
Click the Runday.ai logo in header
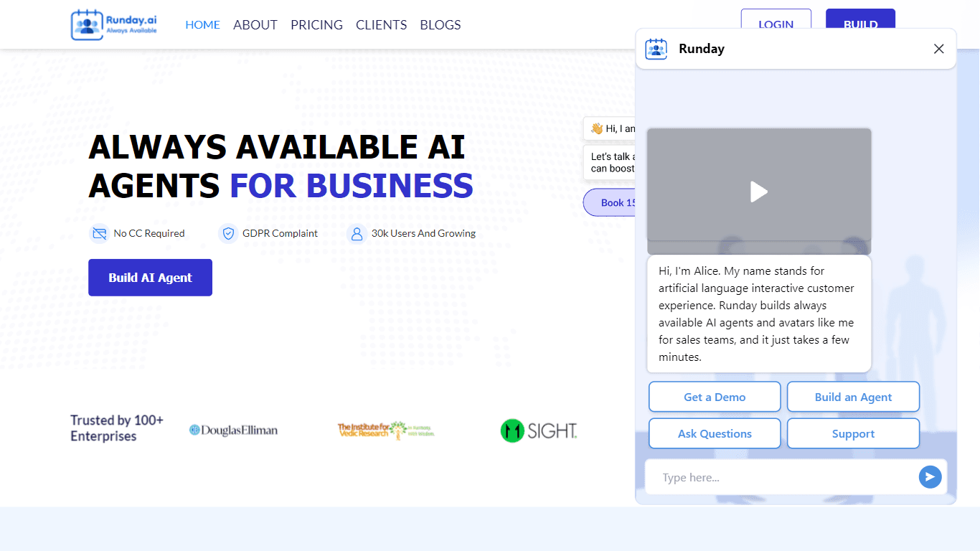pyautogui.click(x=114, y=24)
